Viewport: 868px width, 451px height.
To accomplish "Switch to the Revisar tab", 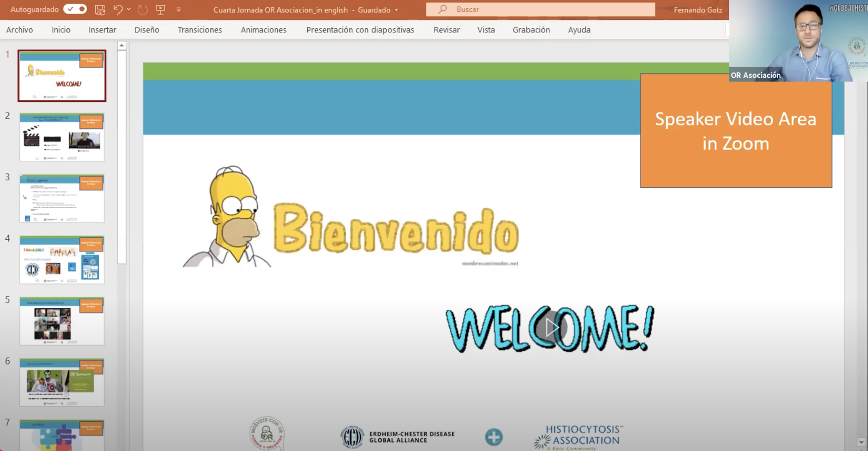I will pos(446,30).
